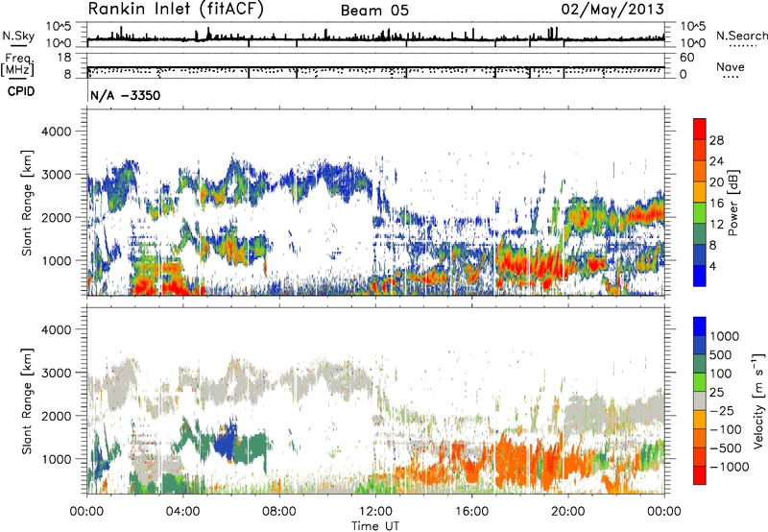768x532 pixels.
Task: Click the '20' label on power color bar
Action: (x=716, y=182)
